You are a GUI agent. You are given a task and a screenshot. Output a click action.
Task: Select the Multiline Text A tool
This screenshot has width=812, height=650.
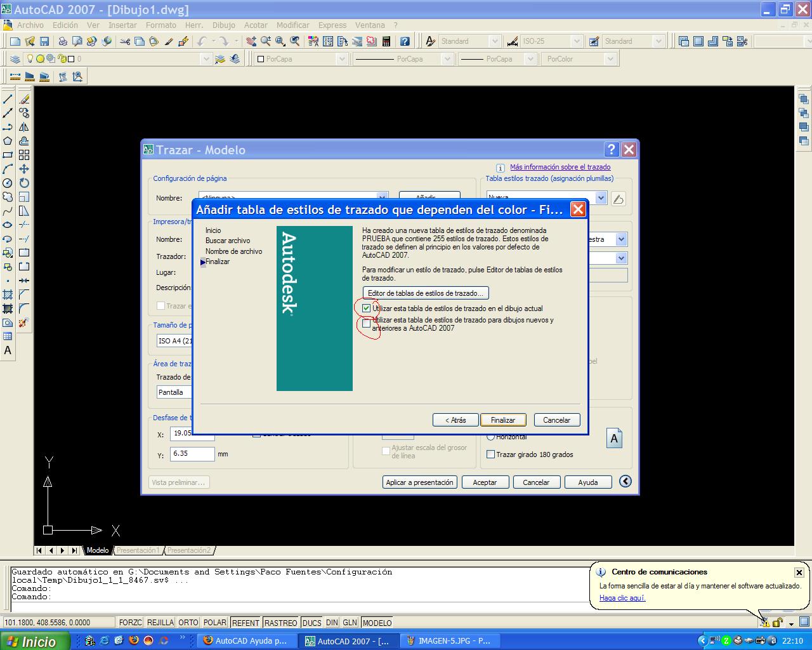[x=8, y=350]
